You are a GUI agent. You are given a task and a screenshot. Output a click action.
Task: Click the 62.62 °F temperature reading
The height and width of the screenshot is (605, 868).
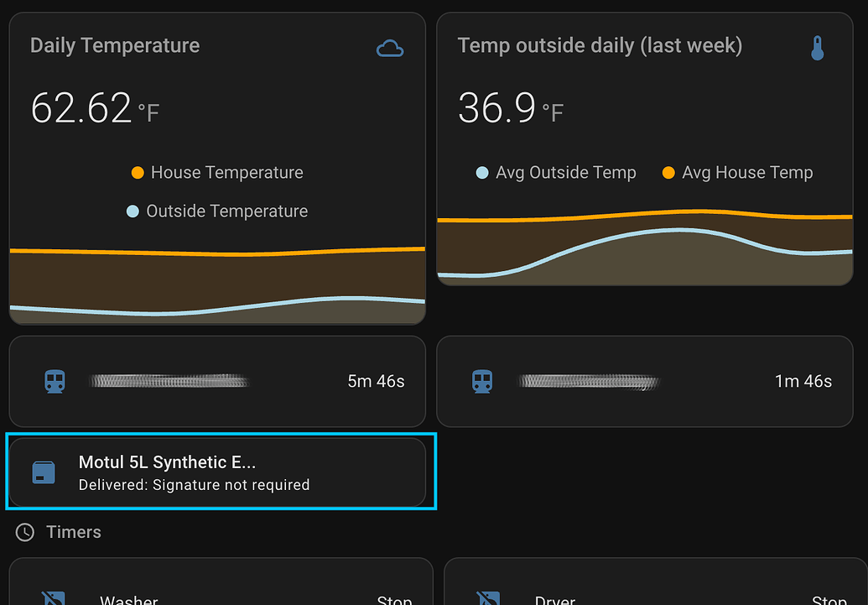point(94,109)
